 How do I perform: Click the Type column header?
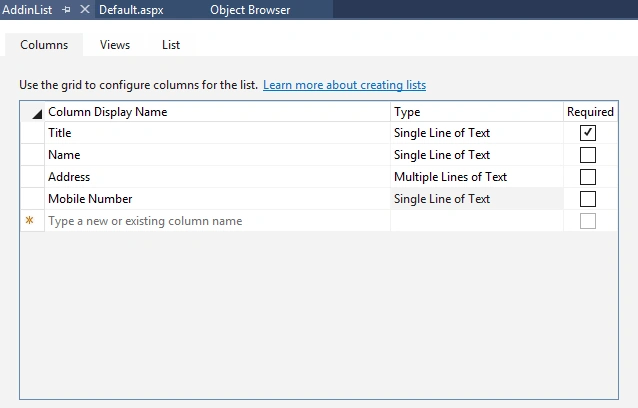pyautogui.click(x=476, y=111)
